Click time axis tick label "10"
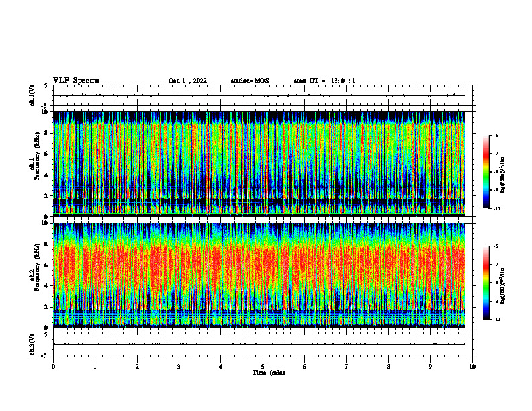Screen dimensions: 532x411 point(472,367)
